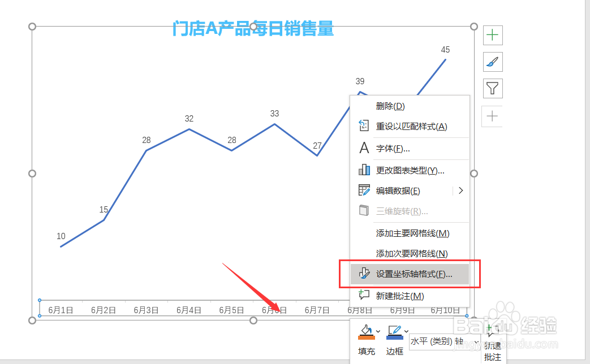Open the Chart Elements plus button

point(493,36)
